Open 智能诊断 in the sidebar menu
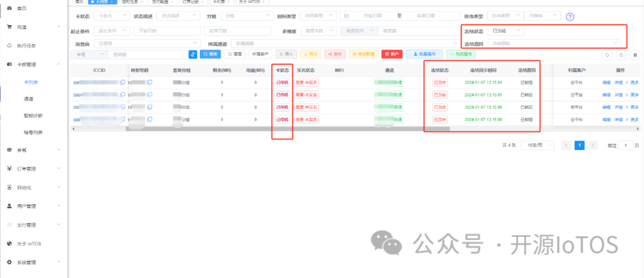 33,115
